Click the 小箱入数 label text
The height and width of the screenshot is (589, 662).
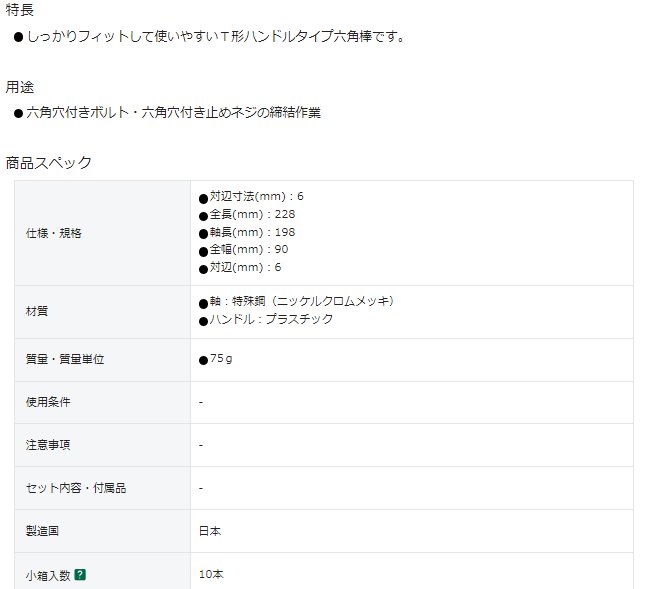pos(48,575)
